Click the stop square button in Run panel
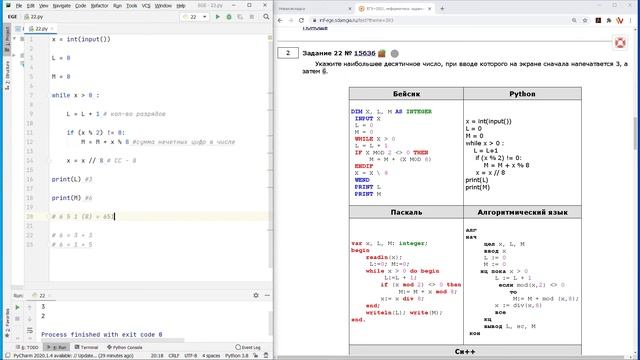 [x=18, y=318]
